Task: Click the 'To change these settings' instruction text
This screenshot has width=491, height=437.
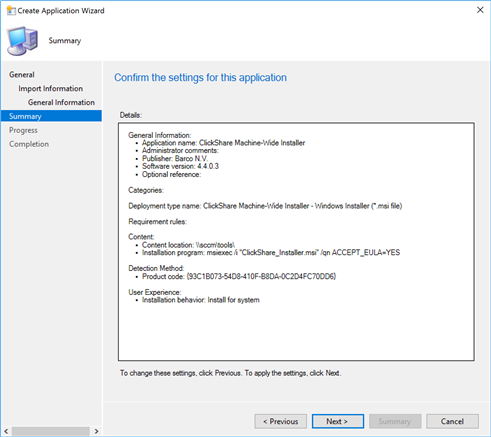Action: tap(230, 373)
